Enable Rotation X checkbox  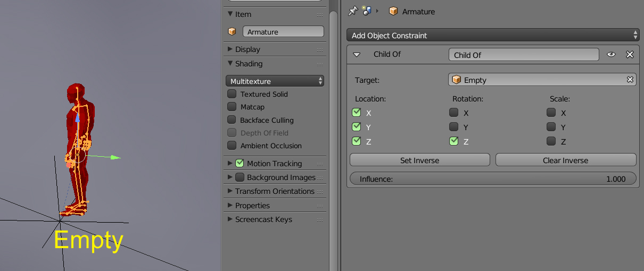point(453,113)
